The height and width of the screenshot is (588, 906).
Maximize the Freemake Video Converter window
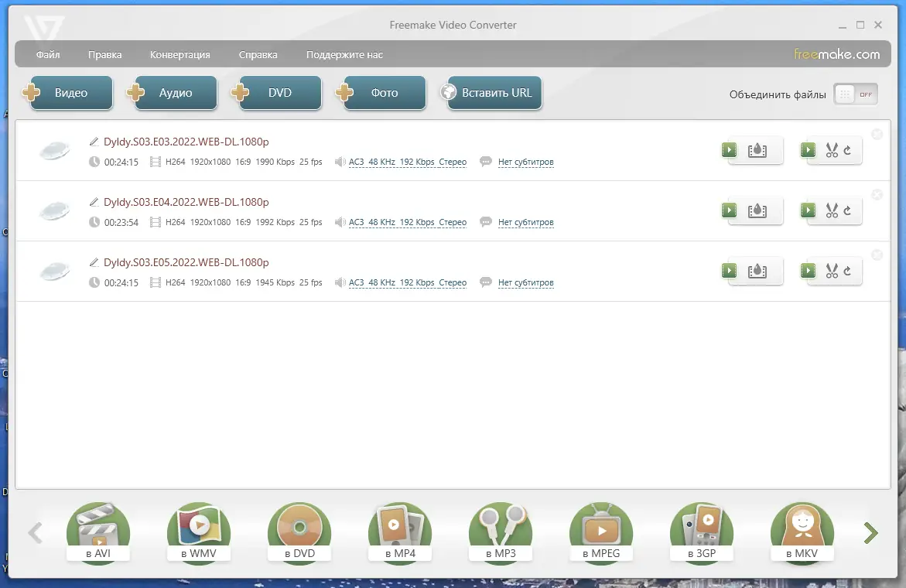860,25
